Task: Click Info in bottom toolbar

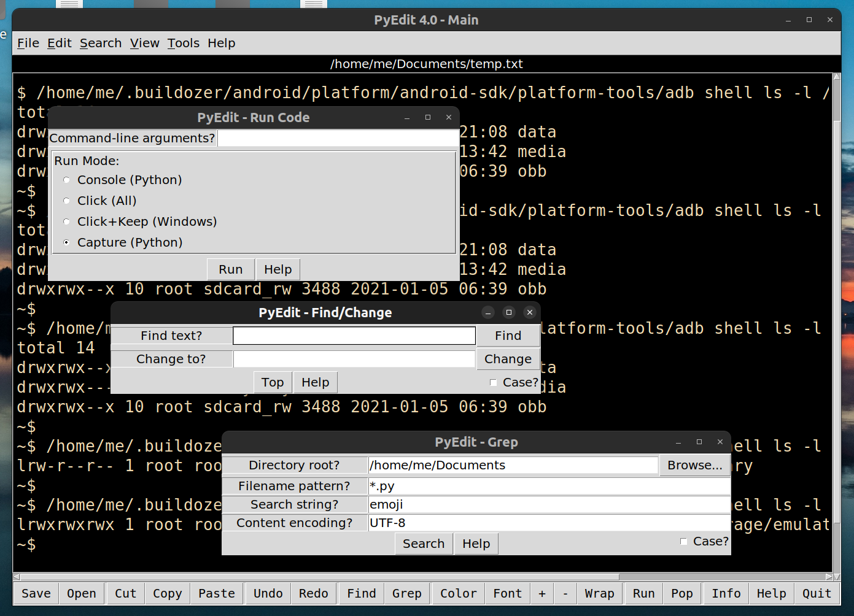Action: [726, 593]
